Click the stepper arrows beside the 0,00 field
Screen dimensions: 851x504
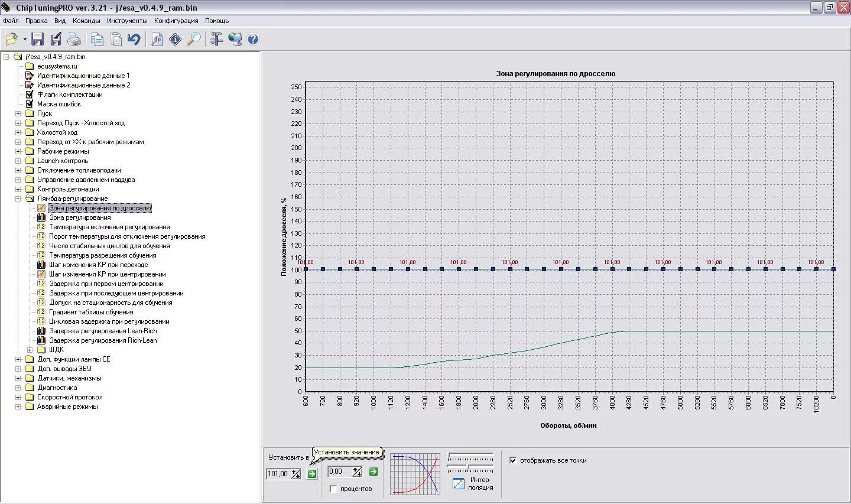pos(357,472)
